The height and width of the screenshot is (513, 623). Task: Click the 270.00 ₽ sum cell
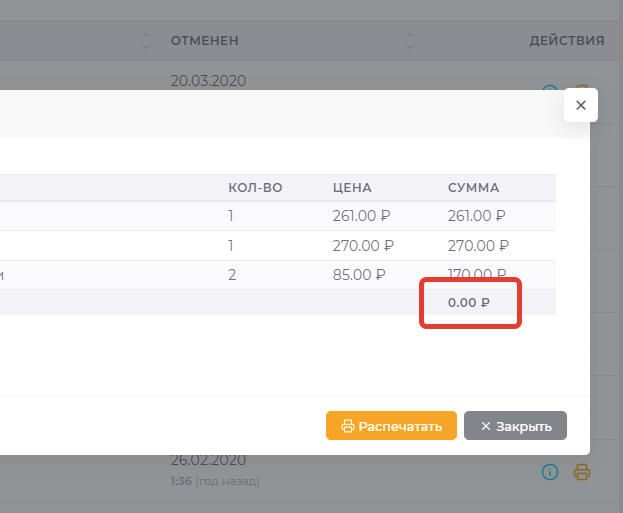click(477, 245)
